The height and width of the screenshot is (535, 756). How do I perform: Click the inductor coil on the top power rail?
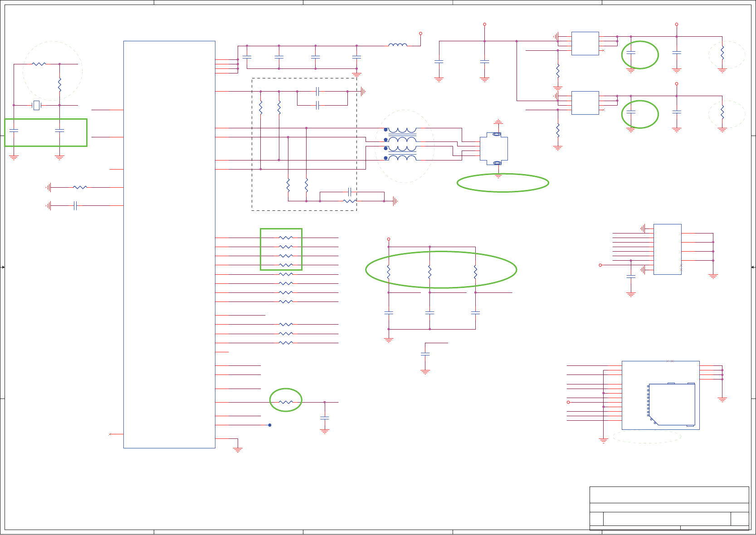398,44
